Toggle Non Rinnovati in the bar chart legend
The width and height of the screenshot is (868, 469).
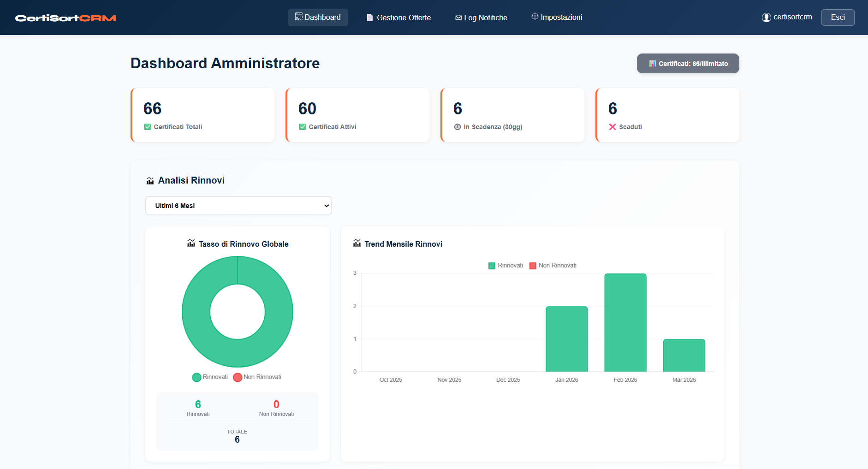point(553,265)
